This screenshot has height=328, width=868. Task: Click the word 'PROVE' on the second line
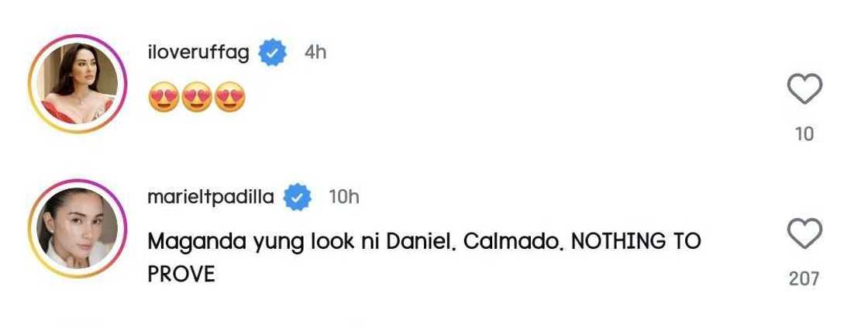181,274
